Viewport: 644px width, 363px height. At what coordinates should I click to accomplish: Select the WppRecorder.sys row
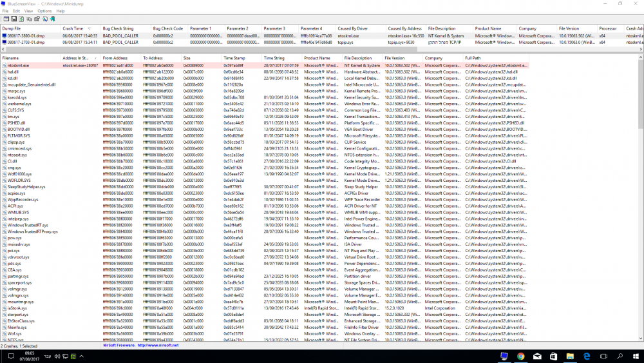click(x=265, y=200)
